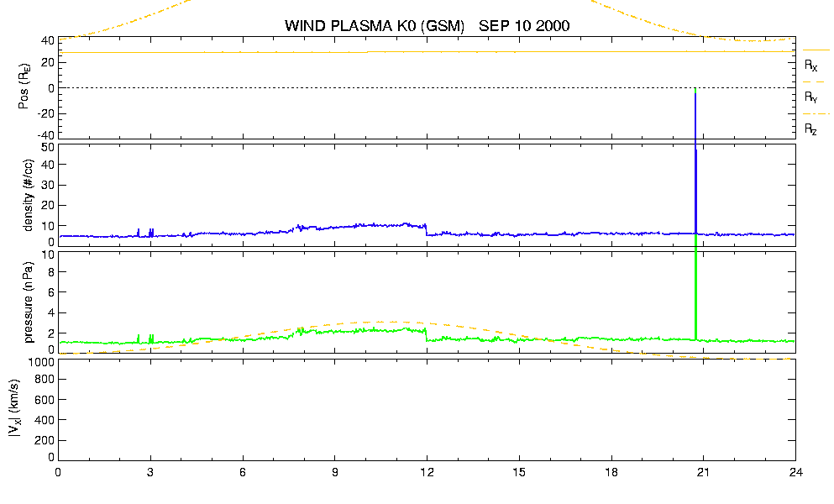Click the Pos (RE) axis label
Image resolution: width=834 pixels, height=504 pixels.
coord(24,87)
